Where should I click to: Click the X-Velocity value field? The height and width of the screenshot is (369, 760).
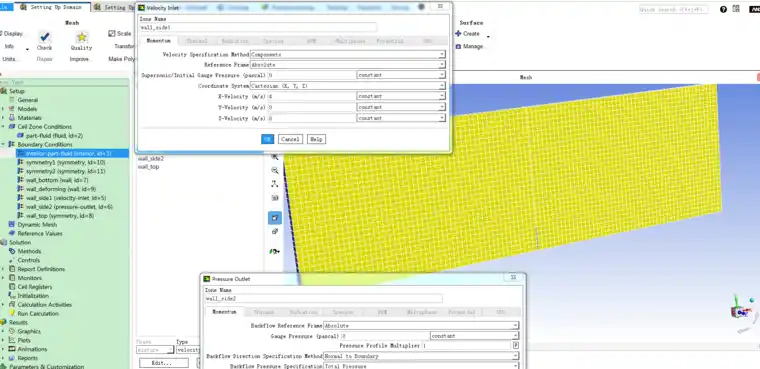(x=312, y=96)
